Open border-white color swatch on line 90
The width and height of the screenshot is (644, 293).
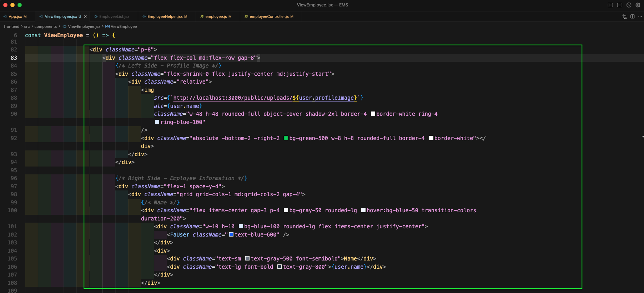tap(373, 114)
